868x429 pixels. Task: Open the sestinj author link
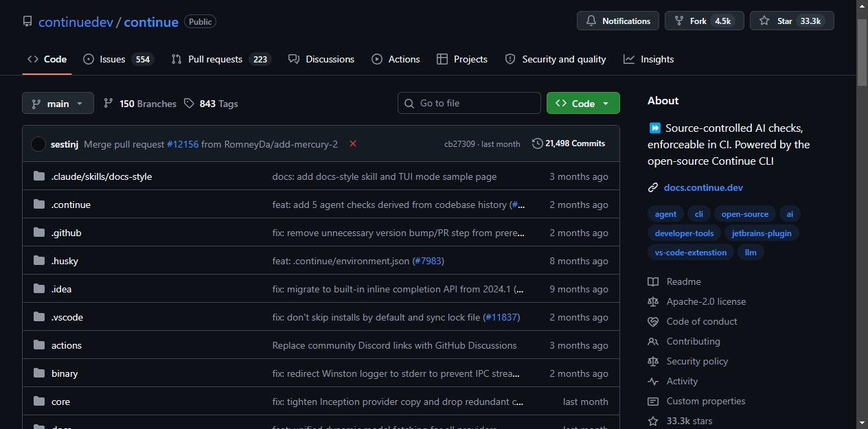pyautogui.click(x=65, y=144)
